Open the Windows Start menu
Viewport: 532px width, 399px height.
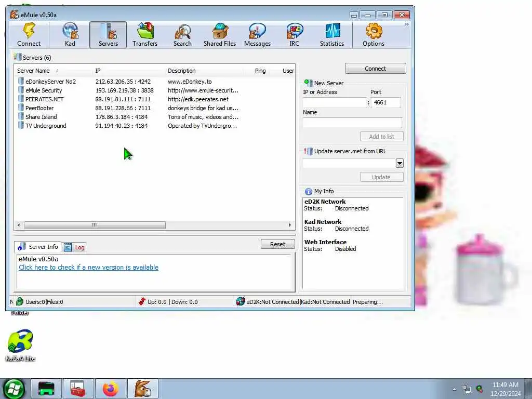click(x=14, y=389)
